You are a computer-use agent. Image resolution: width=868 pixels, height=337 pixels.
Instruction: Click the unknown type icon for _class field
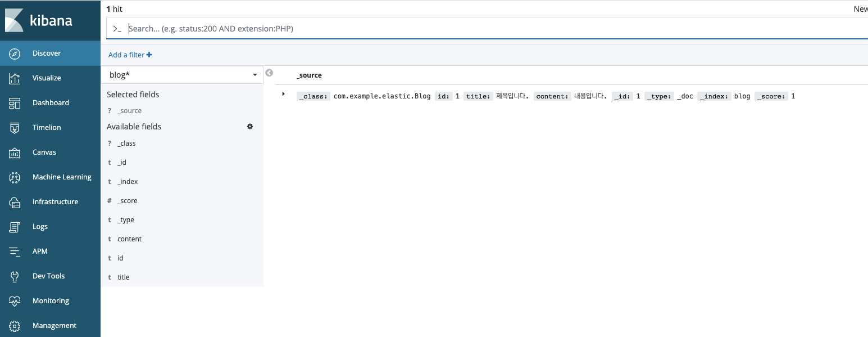click(110, 143)
